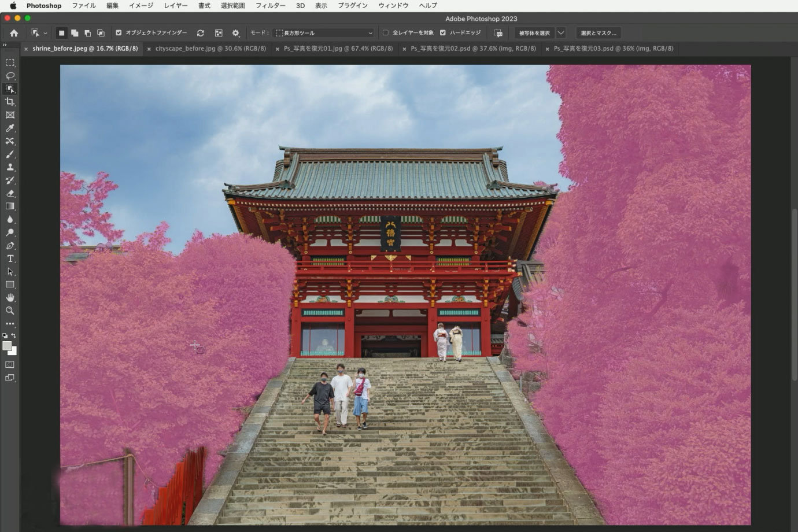
Task: Choose New Selection mode button
Action: point(61,33)
